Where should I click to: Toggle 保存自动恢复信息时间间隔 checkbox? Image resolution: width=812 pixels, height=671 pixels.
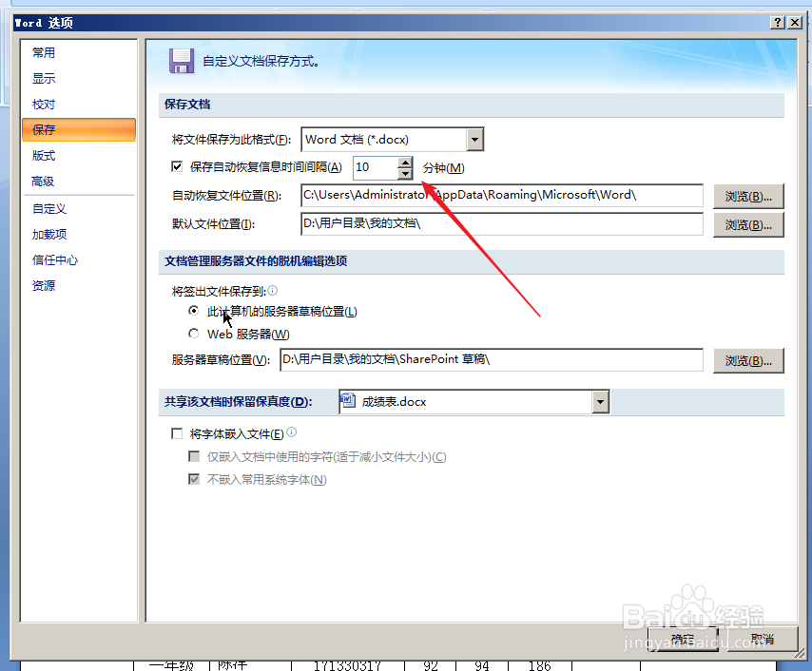click(x=177, y=166)
